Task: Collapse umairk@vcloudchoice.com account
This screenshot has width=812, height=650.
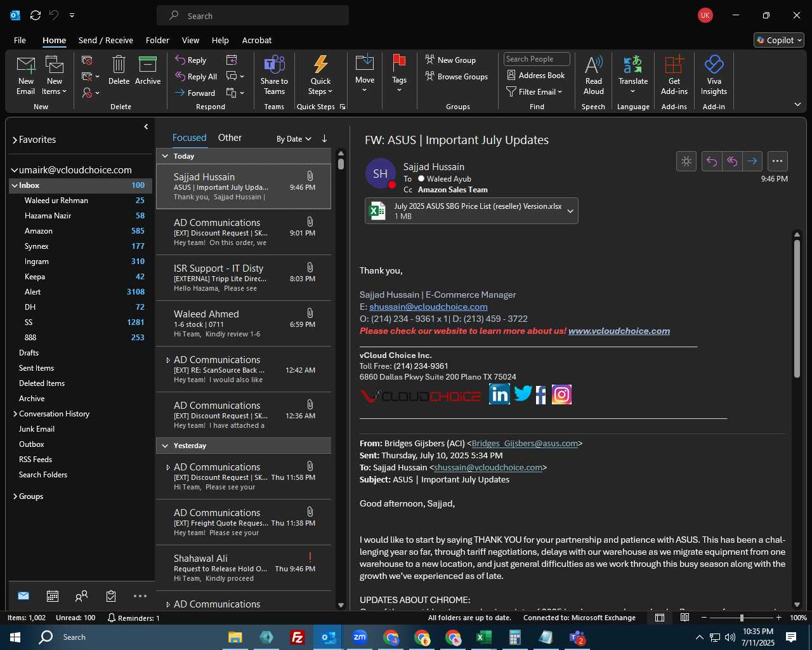Action: point(14,170)
